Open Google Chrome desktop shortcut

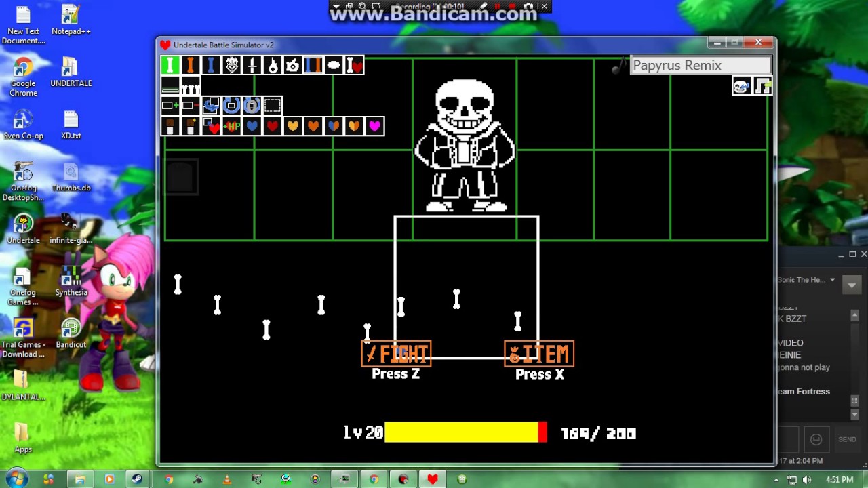(x=23, y=77)
